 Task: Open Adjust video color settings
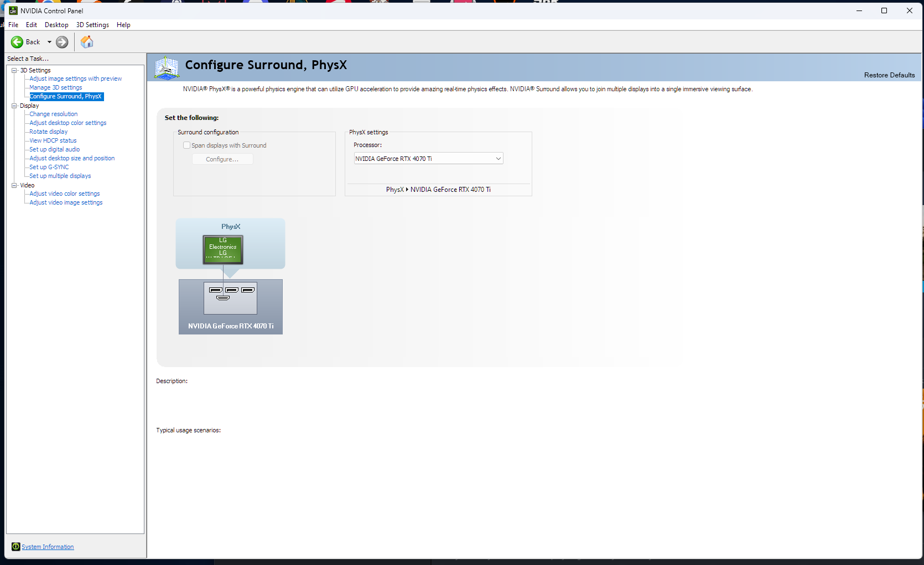click(65, 193)
